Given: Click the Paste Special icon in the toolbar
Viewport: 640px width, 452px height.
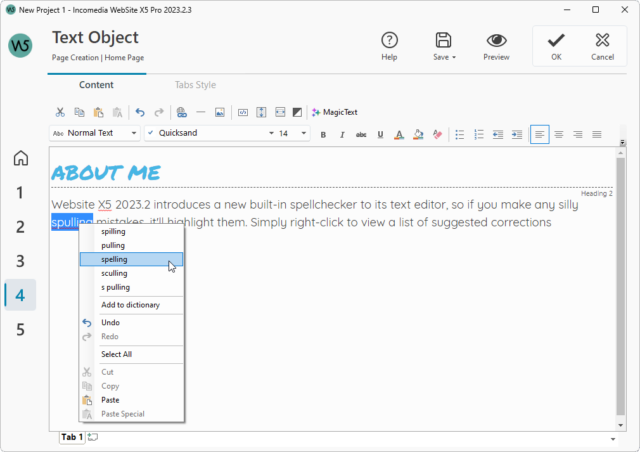Looking at the screenshot, I should 118,112.
